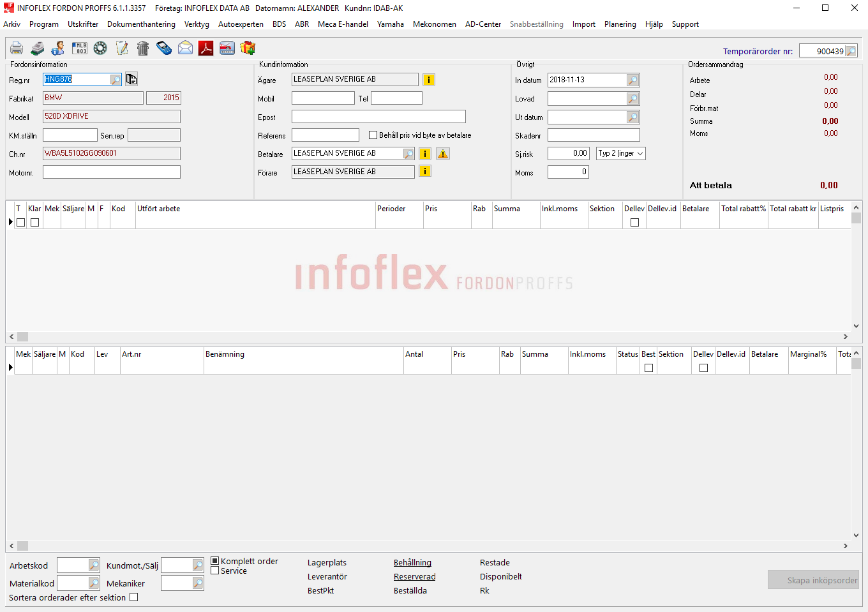This screenshot has width=868, height=612.
Task: Open the Program menu
Action: tap(44, 24)
